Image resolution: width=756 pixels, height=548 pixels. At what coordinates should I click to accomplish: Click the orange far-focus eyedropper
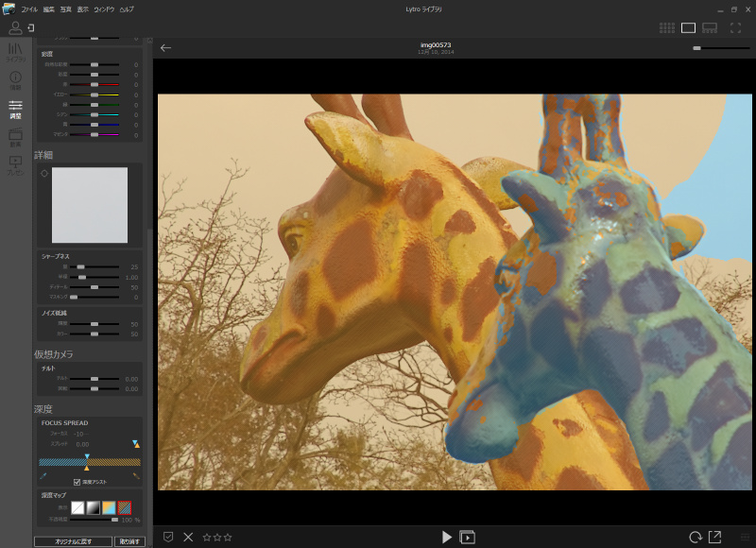(136, 476)
